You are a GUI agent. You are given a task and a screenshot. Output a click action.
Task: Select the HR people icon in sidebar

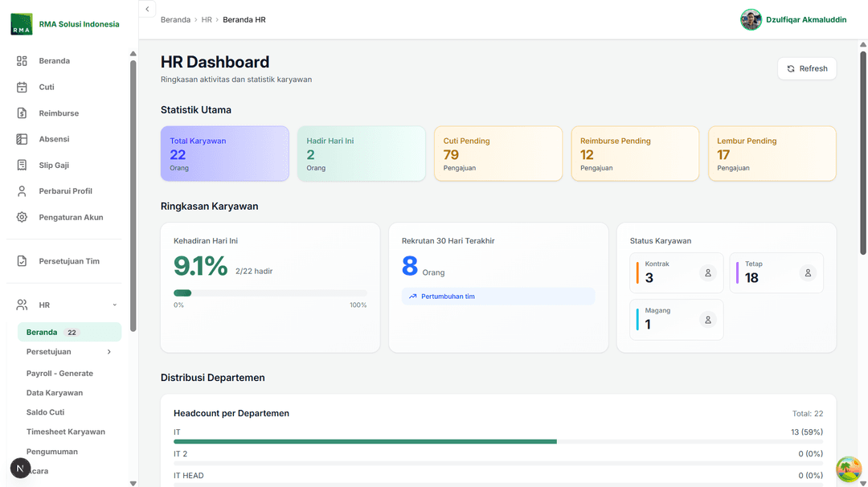pos(22,305)
